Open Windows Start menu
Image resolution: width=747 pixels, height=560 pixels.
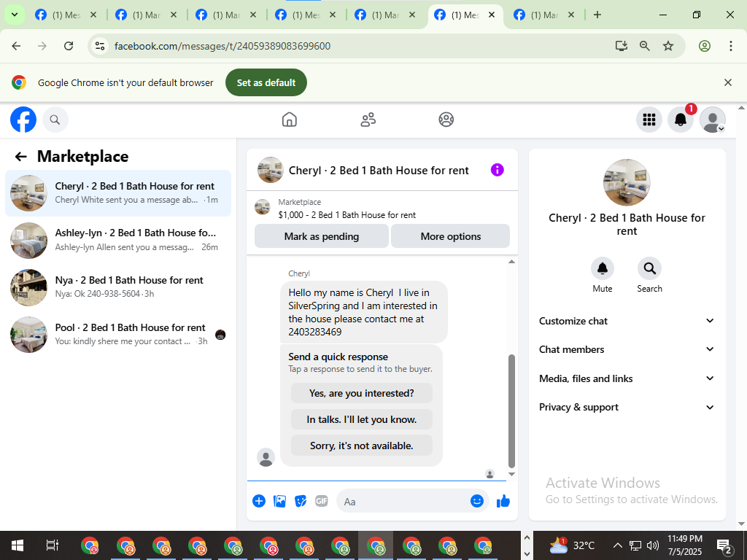click(18, 545)
